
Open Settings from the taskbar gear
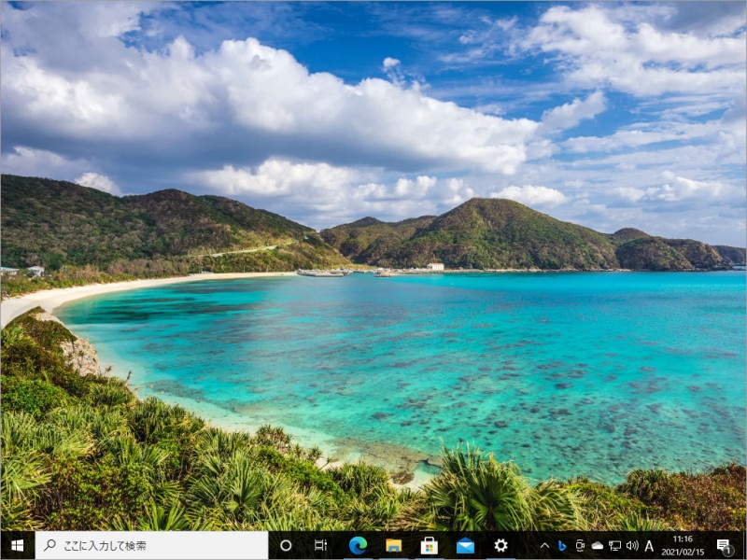(x=500, y=545)
